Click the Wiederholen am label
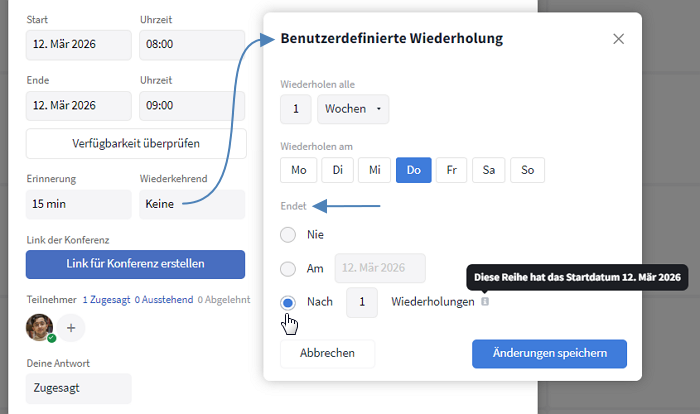700x414 pixels. pos(317,146)
